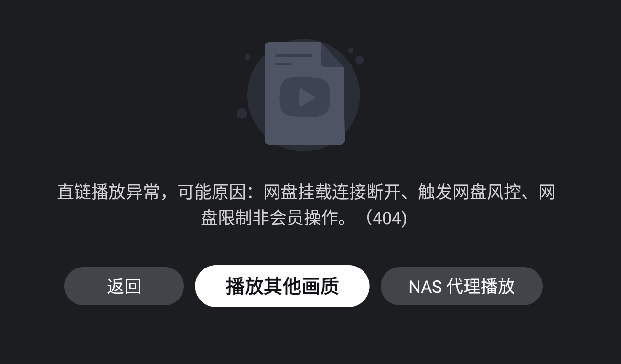
Task: Click the play triangle inside the file icon
Action: [306, 97]
